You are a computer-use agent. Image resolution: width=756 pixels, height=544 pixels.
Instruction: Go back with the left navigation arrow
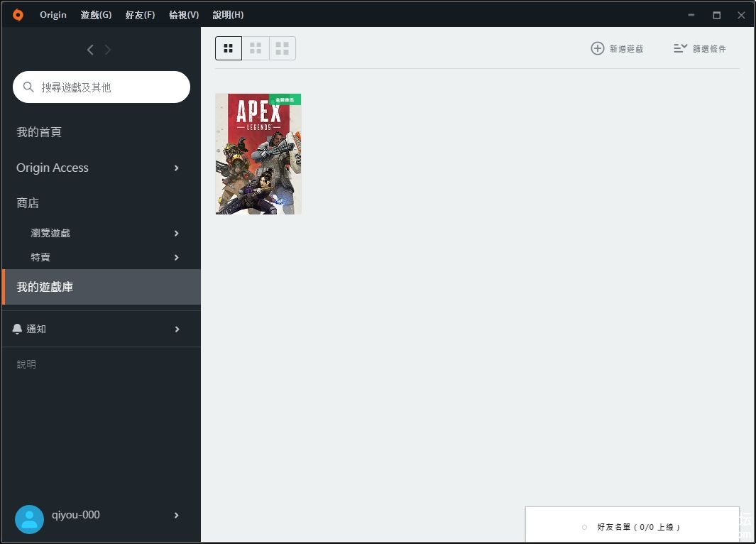click(x=90, y=50)
